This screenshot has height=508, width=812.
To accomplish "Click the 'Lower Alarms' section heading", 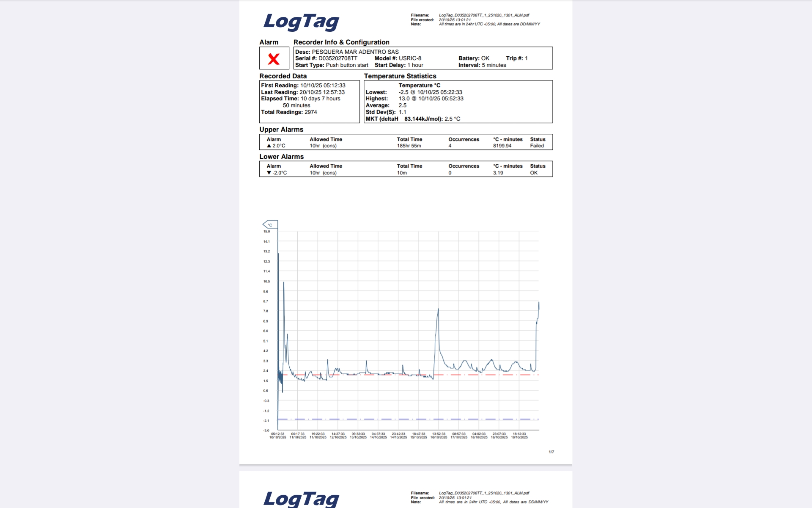I will click(x=281, y=157).
